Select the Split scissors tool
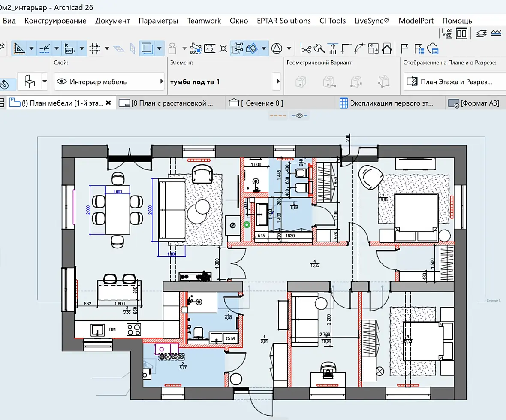506x420 pixels. (x=305, y=49)
